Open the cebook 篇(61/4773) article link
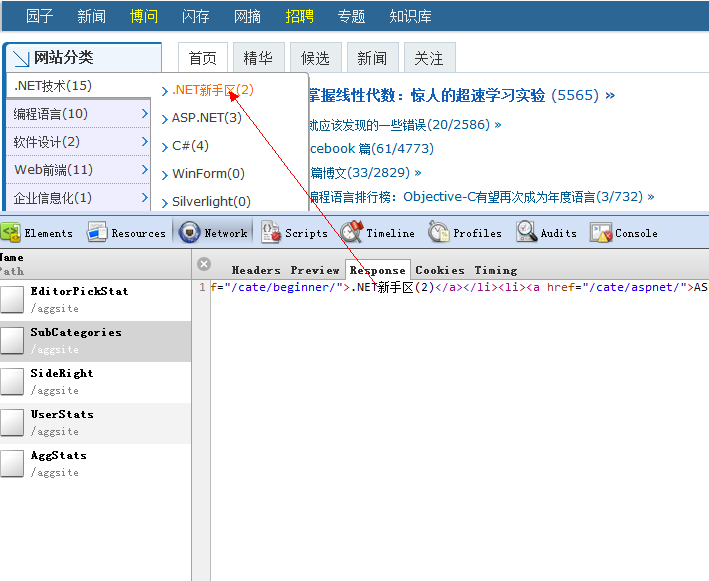This screenshot has width=709, height=581. point(372,148)
